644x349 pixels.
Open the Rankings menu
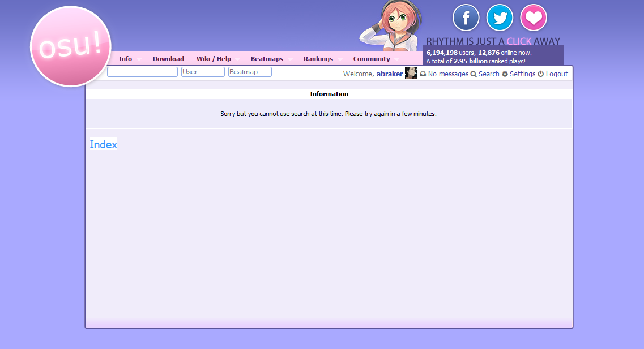tap(318, 59)
